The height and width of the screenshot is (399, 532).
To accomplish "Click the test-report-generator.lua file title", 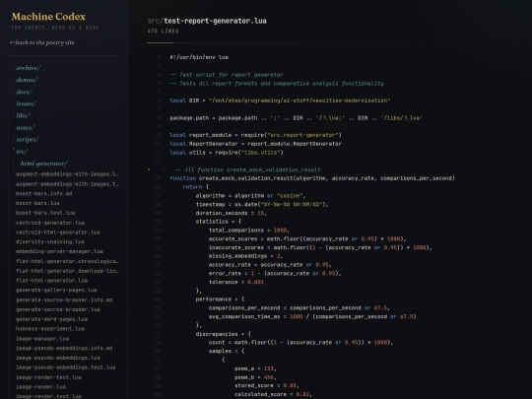I will point(215,21).
